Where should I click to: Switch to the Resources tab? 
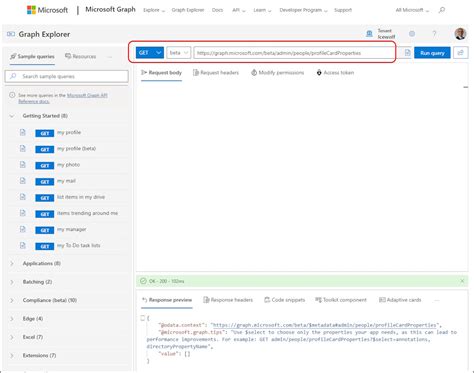pos(81,56)
